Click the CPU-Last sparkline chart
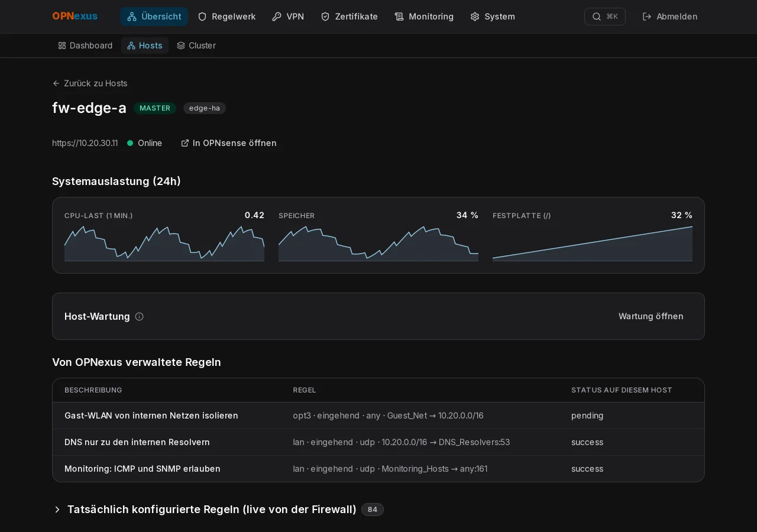757x532 pixels. point(164,244)
